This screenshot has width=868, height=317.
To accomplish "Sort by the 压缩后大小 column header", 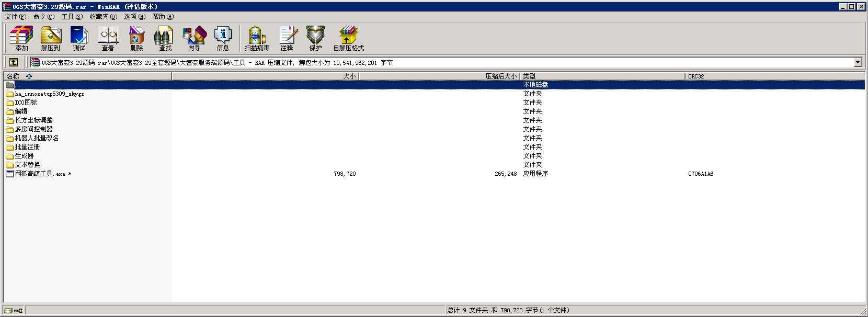I will coord(439,76).
